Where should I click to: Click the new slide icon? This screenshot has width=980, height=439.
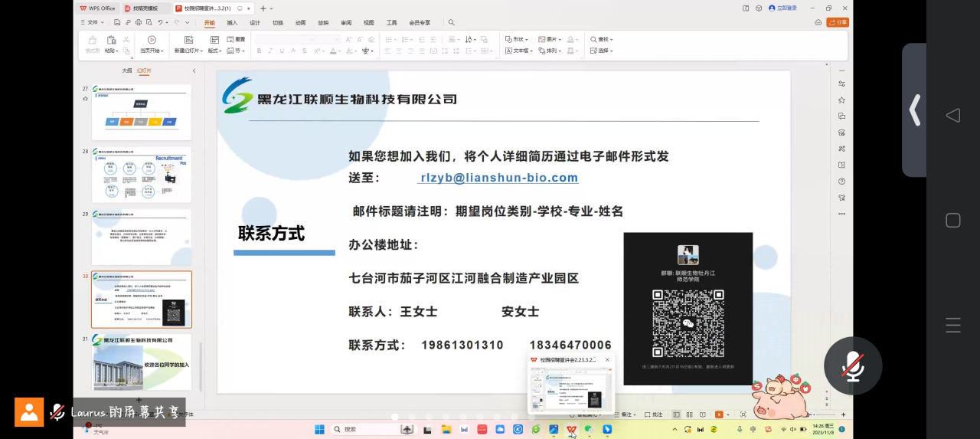188,40
